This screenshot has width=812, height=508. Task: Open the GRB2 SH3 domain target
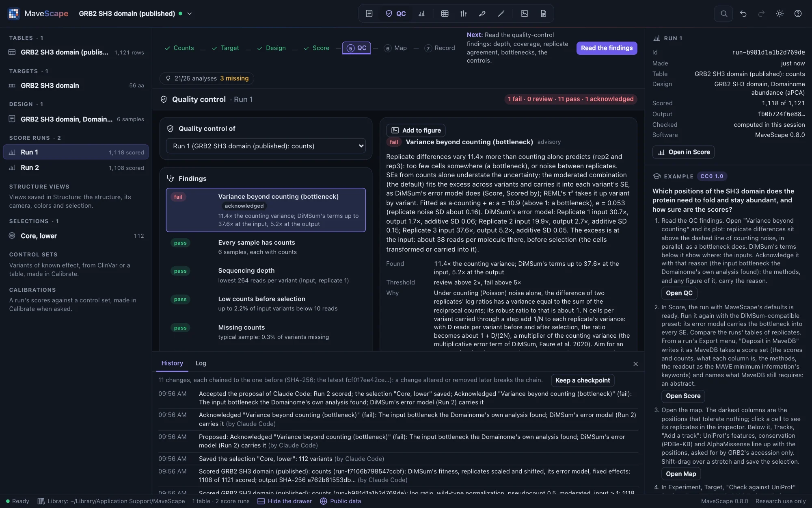pos(76,85)
